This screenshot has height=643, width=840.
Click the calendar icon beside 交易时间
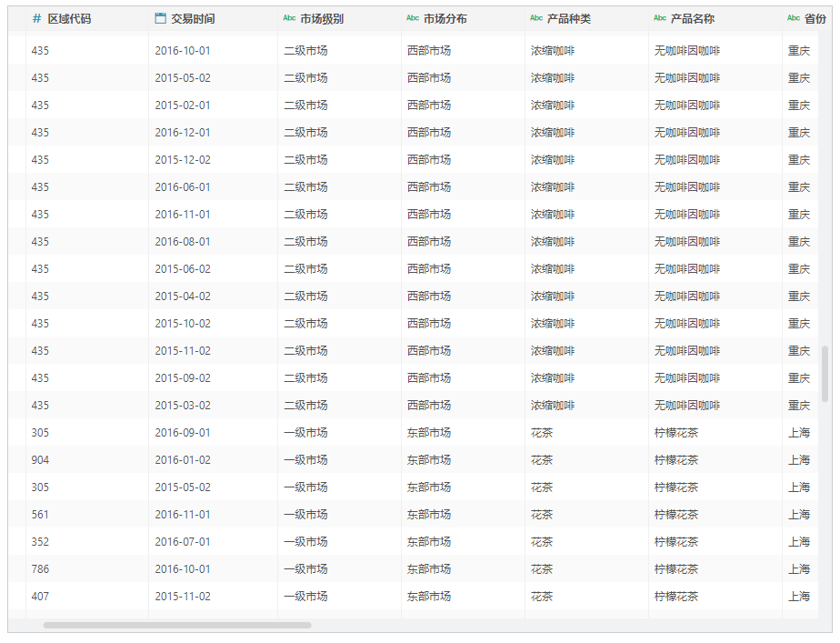[x=160, y=18]
